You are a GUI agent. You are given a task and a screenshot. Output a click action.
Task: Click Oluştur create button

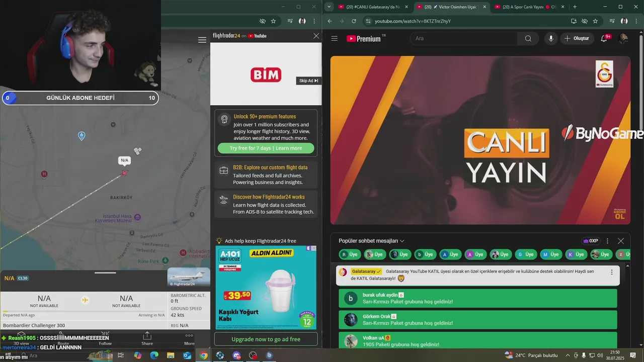577,39
